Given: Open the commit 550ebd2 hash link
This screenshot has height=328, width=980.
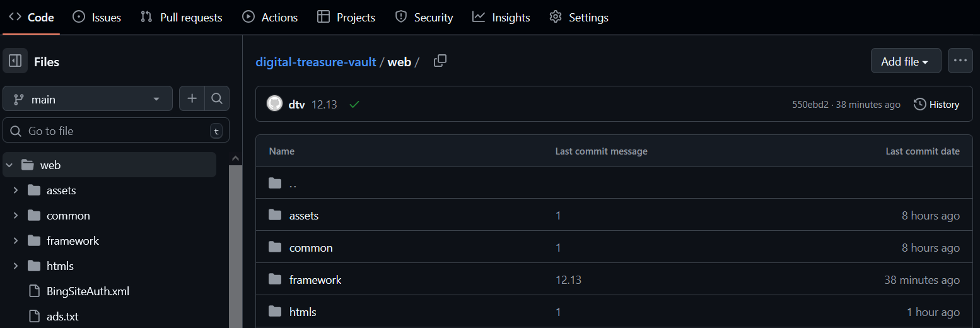Looking at the screenshot, I should [810, 105].
